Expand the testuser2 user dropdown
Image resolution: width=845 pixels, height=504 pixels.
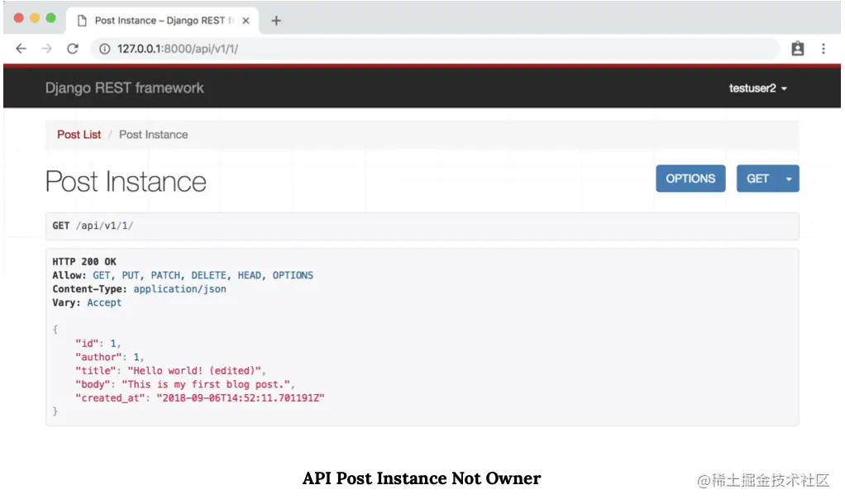(757, 88)
